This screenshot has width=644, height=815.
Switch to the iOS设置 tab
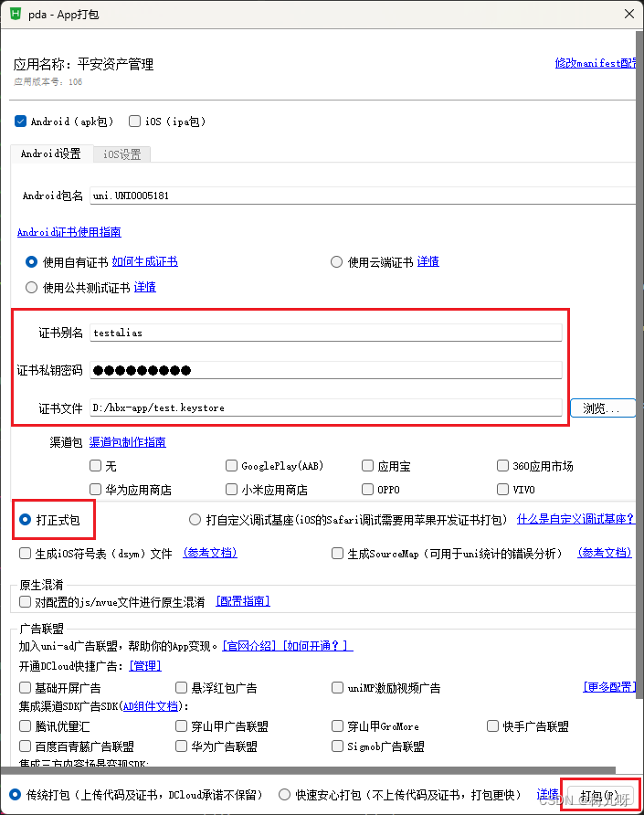(122, 154)
